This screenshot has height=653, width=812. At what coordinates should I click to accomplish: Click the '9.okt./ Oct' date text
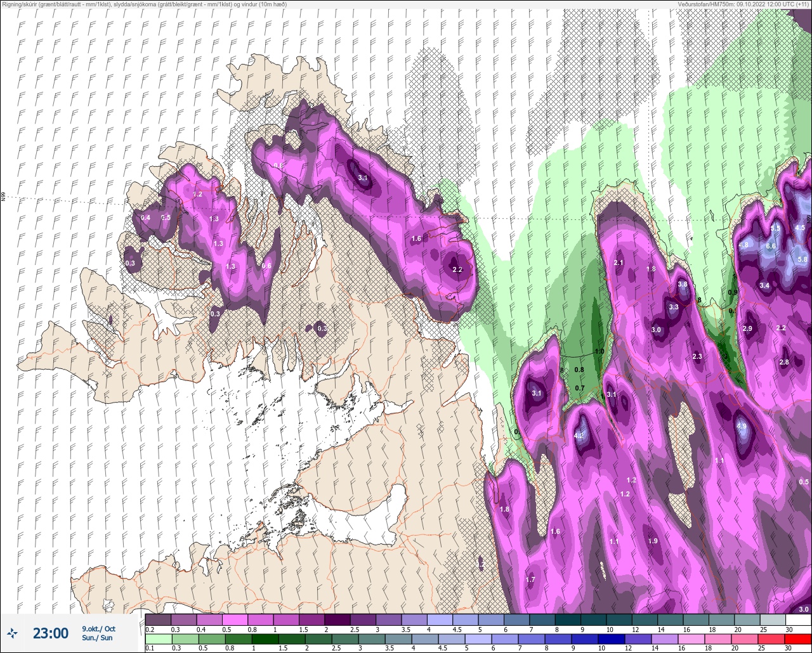pyautogui.click(x=98, y=629)
